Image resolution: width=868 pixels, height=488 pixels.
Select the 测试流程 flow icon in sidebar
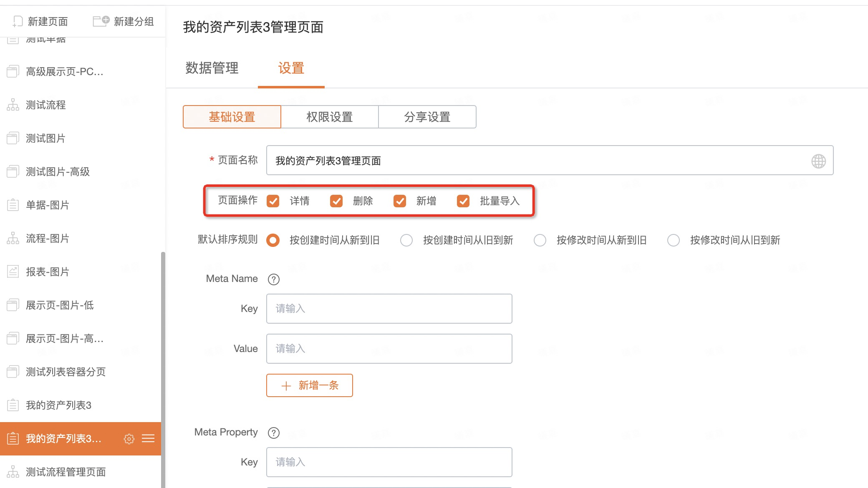[x=13, y=105]
